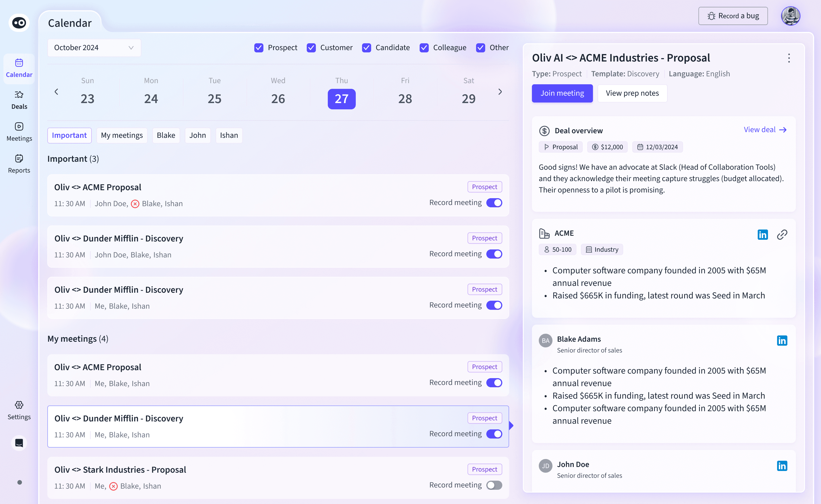The width and height of the screenshot is (821, 504).
Task: Go to Meetings in sidebar
Action: [19, 132]
